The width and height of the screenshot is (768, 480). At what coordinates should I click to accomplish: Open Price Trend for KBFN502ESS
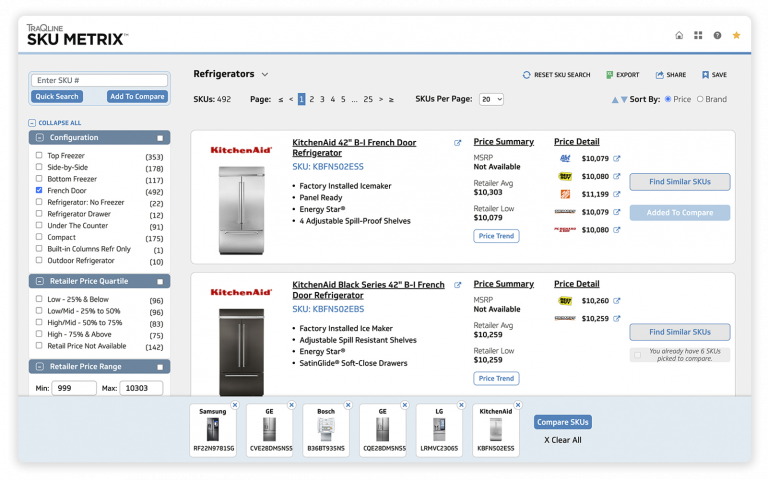(x=496, y=236)
